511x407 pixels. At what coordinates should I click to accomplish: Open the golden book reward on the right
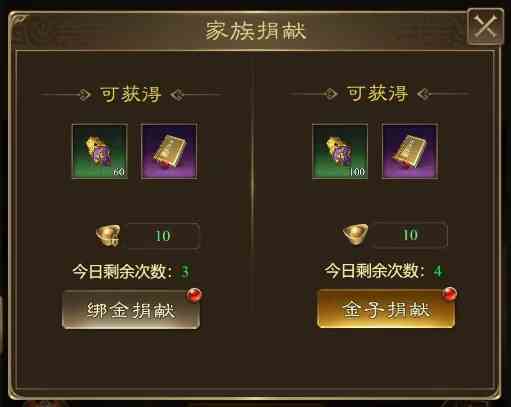(410, 151)
